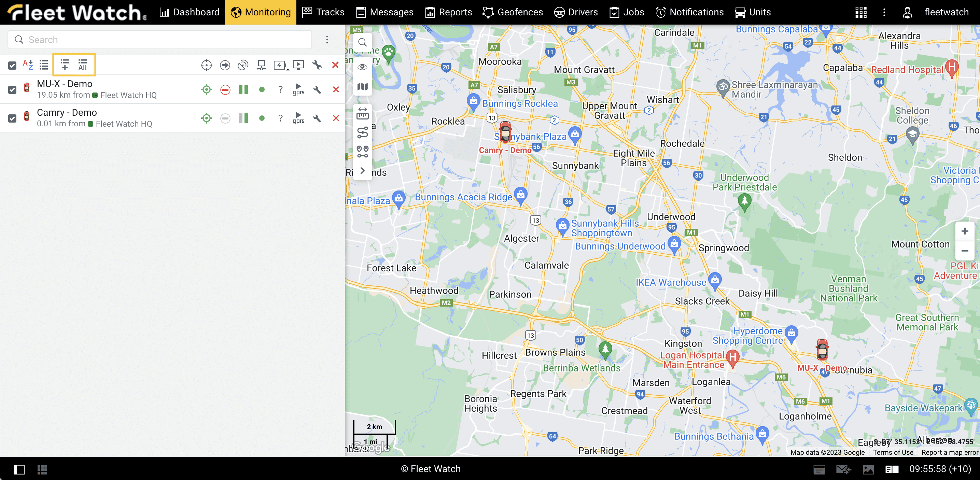Uncheck the Camry - Demo checkbox
The height and width of the screenshot is (480, 980).
[12, 118]
